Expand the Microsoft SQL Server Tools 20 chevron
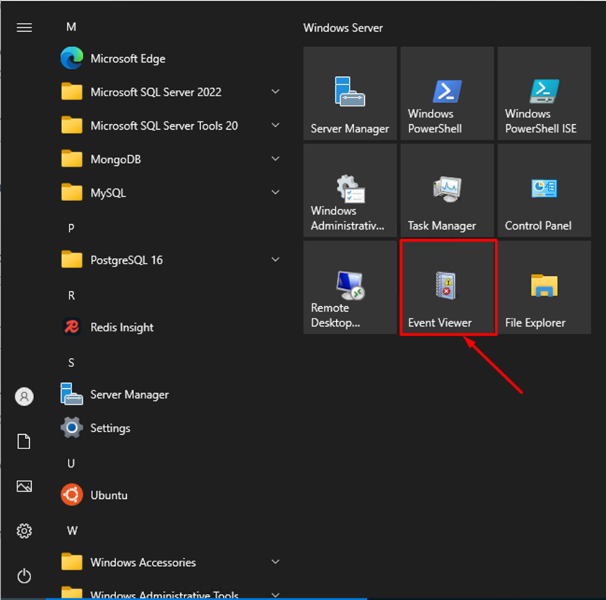 (276, 125)
